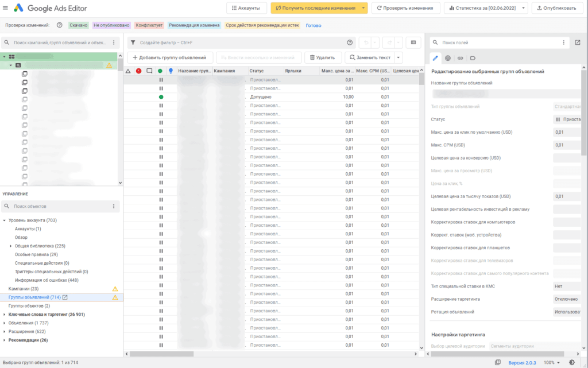Viewport: 588px width, 368px height.
Task: Open Расширение таргетинга Отключено dropdown
Action: [567, 299]
